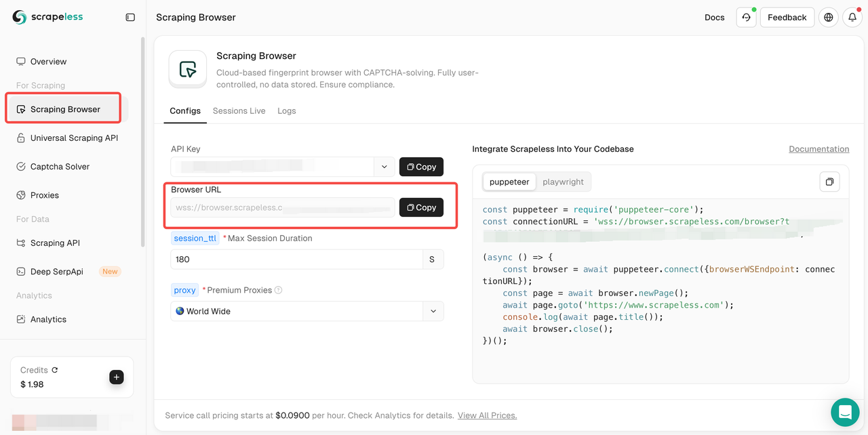This screenshot has width=868, height=435.
Task: Click View All Prices link
Action: point(487,415)
